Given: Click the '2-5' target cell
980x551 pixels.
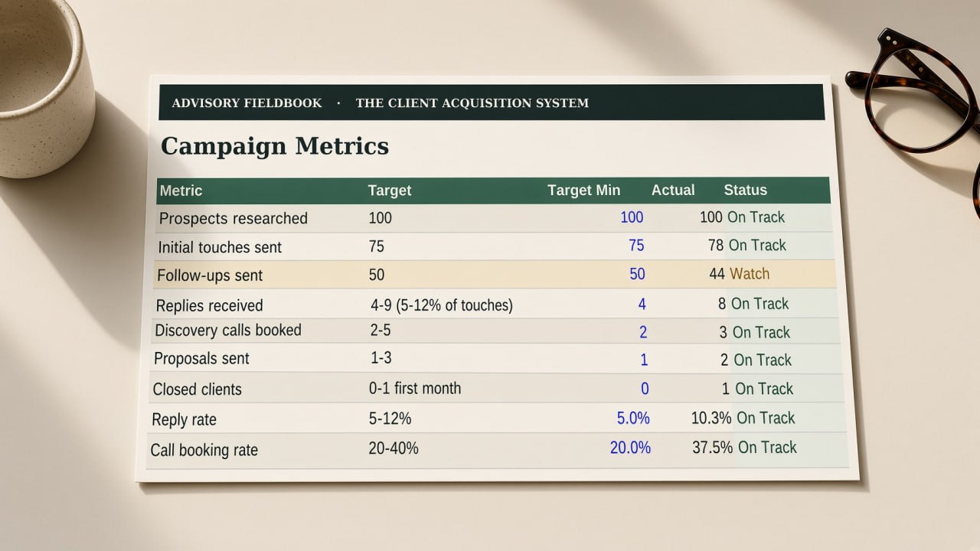Looking at the screenshot, I should pos(381,331).
